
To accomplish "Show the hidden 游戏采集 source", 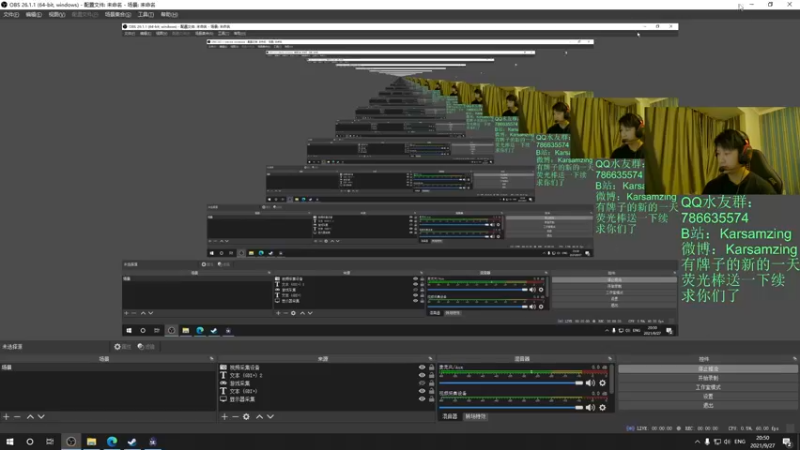I will click(x=422, y=383).
